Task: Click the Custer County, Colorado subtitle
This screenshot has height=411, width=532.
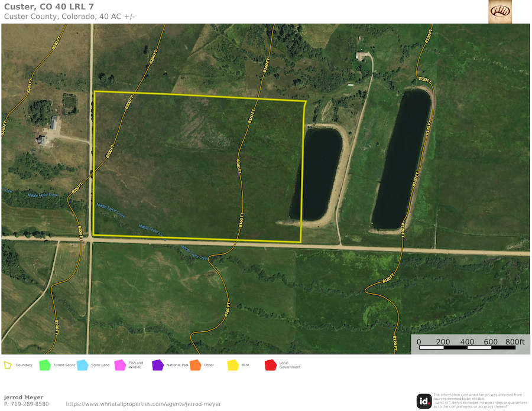Action: pyautogui.click(x=70, y=16)
